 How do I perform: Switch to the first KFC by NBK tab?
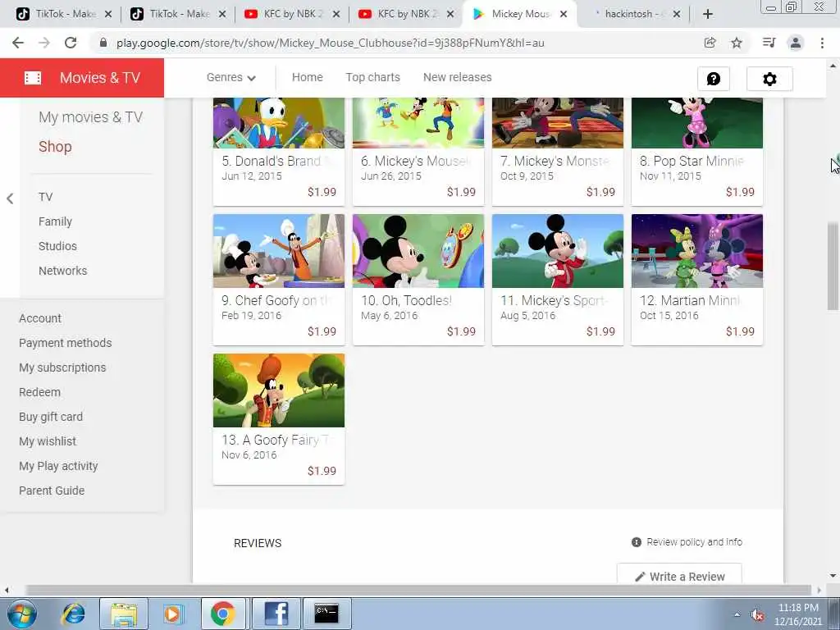click(293, 14)
